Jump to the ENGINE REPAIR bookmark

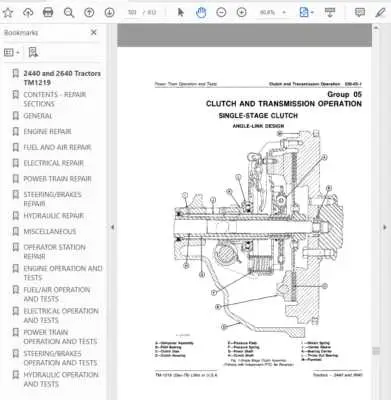tap(47, 132)
